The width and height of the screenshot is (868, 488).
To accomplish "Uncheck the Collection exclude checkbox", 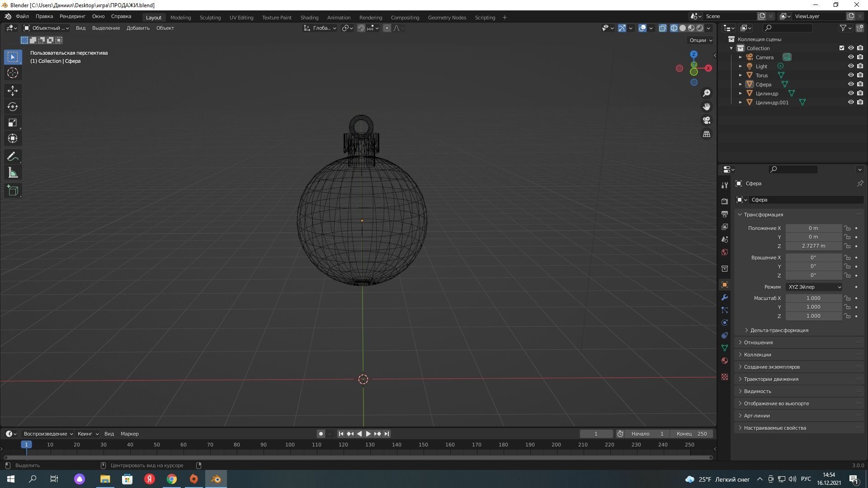I will tap(841, 48).
